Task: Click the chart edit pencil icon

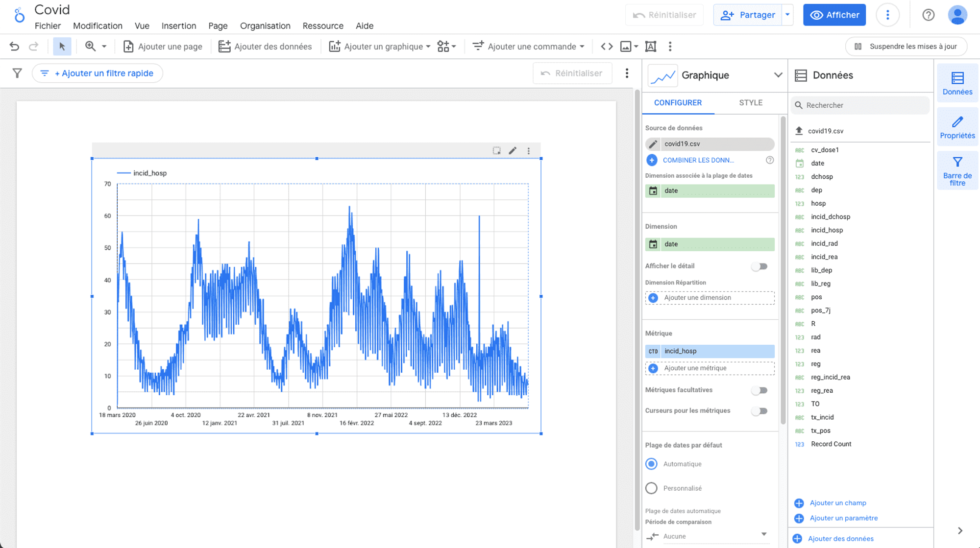Action: 513,151
